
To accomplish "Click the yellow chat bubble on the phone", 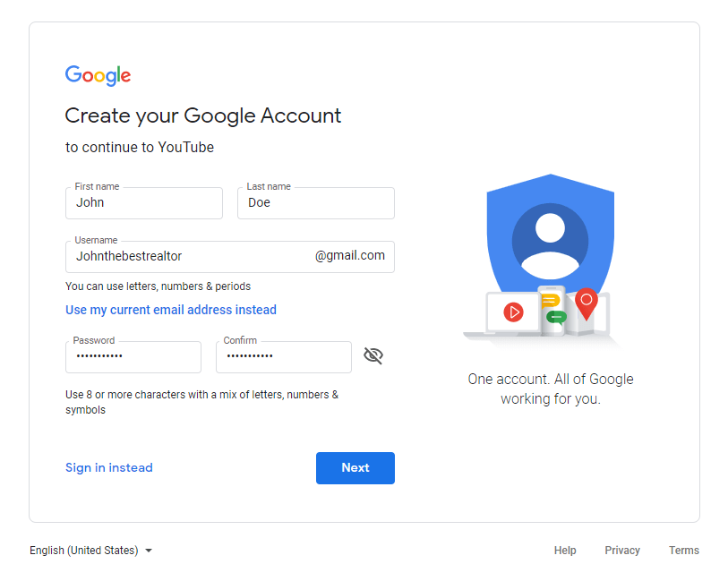I will (x=550, y=301).
